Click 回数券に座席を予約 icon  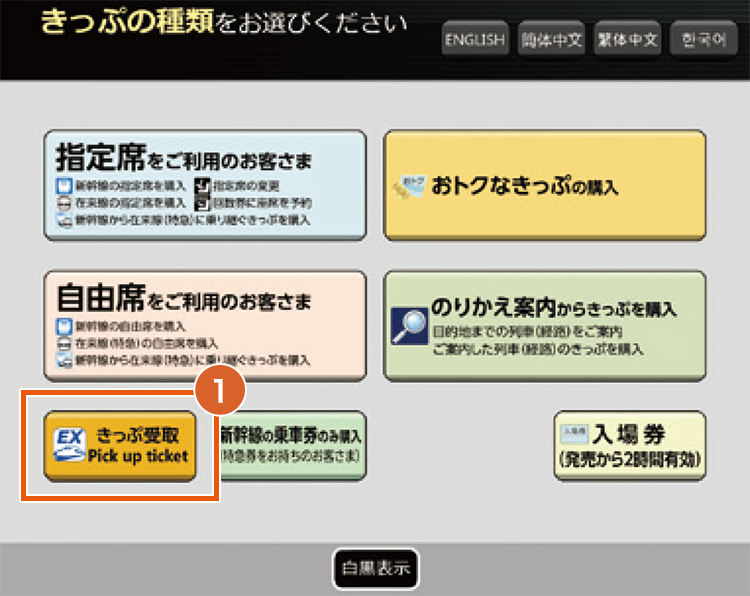pos(202,203)
